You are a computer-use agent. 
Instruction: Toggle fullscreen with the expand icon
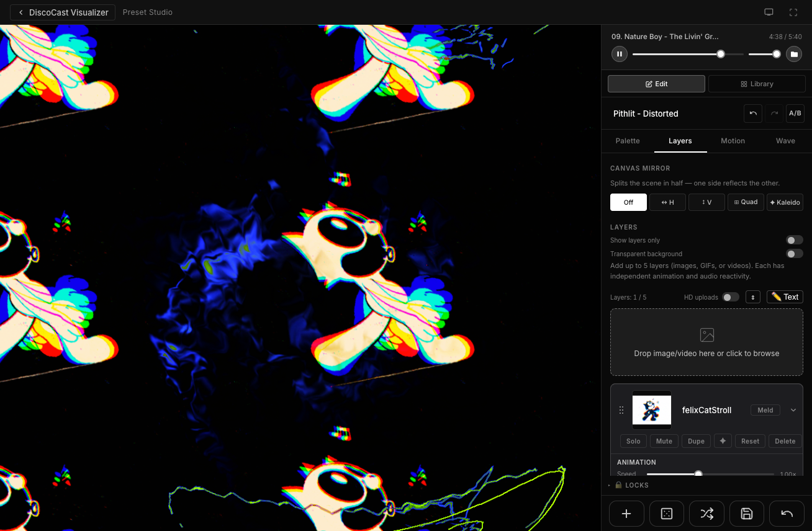tap(793, 12)
